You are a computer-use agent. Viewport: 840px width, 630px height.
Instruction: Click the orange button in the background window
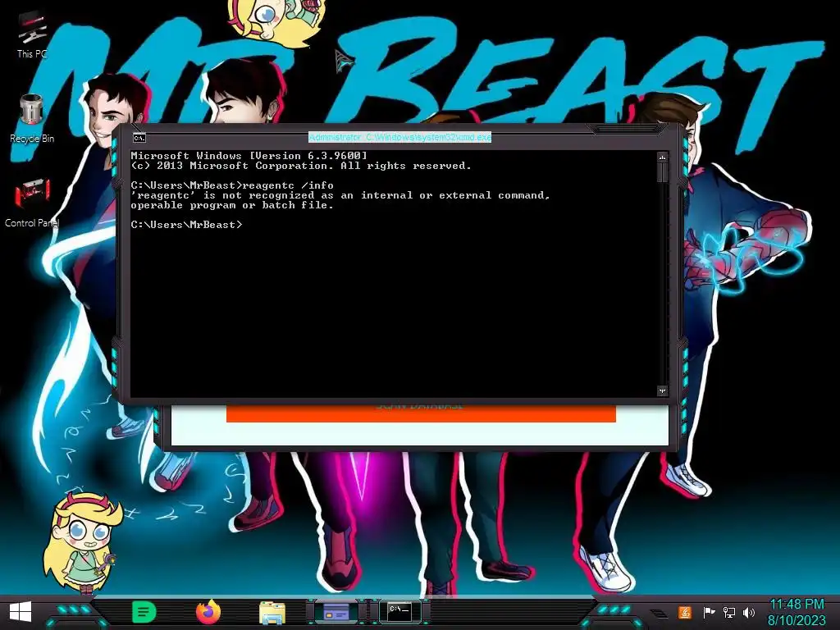(x=421, y=413)
